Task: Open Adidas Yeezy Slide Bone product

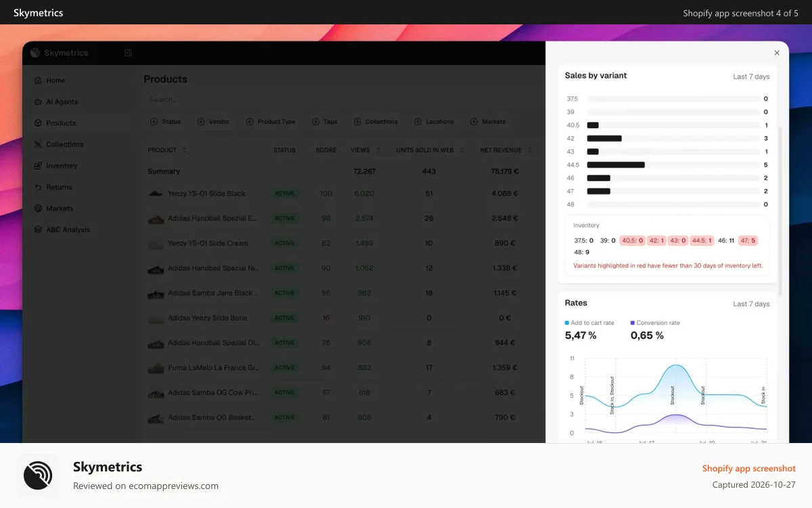Action: click(344, 318)
